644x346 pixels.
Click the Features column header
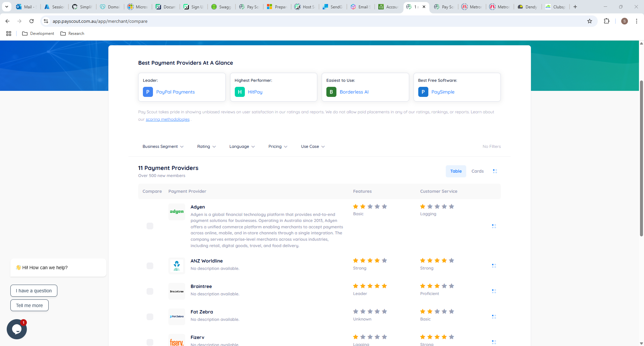click(362, 191)
